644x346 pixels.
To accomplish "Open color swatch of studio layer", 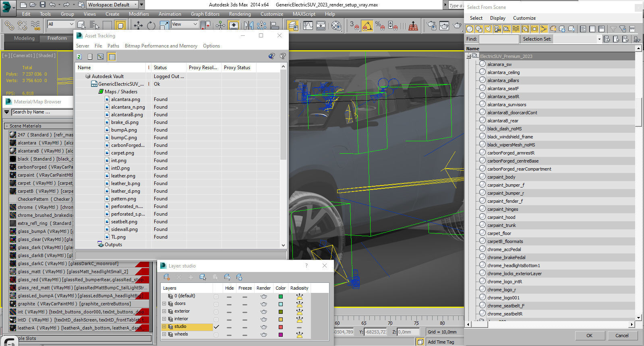I will (x=281, y=327).
